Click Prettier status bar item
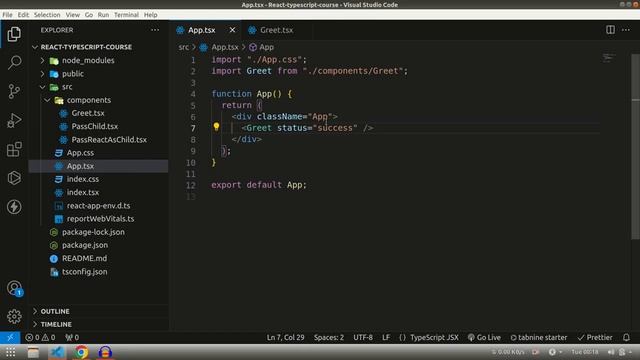 [595, 338]
